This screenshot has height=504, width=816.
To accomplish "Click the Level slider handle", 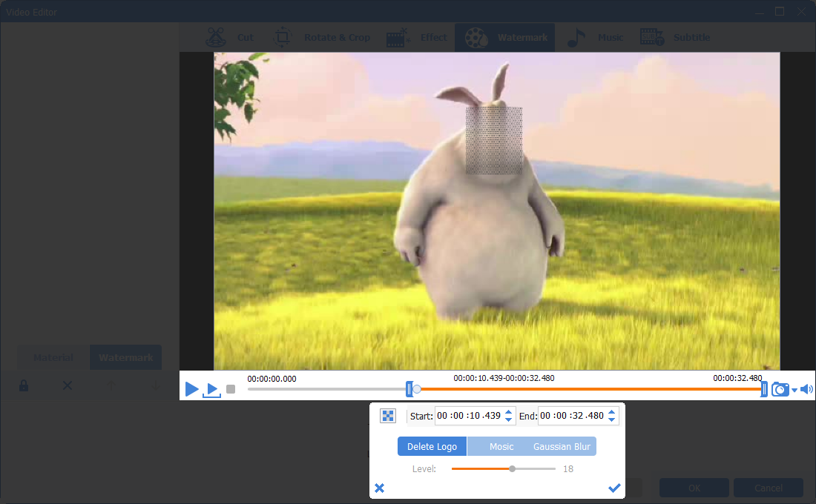I will pyautogui.click(x=512, y=468).
